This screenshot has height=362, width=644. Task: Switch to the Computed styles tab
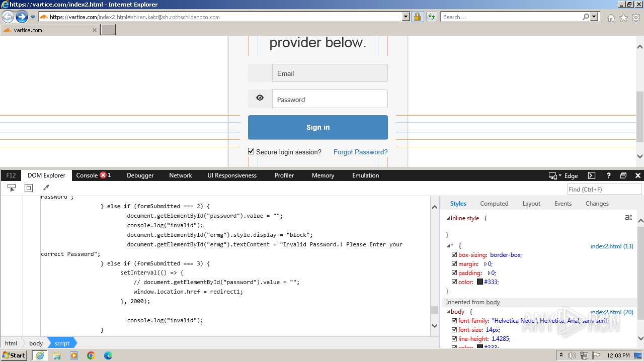click(x=494, y=203)
